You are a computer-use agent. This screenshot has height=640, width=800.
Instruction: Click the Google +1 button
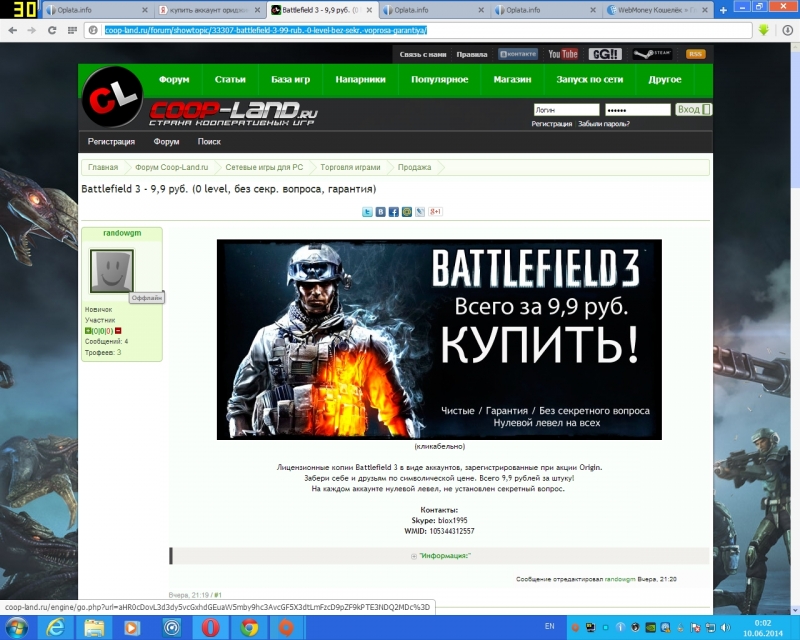tap(435, 212)
